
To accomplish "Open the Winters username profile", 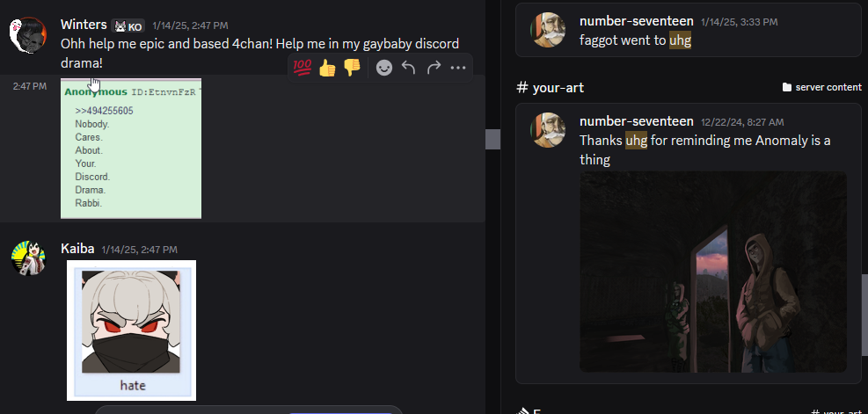I will tap(84, 25).
